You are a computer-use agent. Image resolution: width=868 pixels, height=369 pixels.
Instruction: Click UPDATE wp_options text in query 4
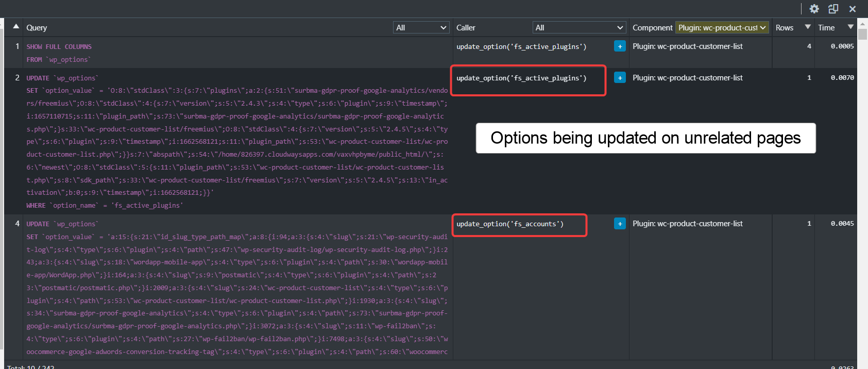pyautogui.click(x=62, y=224)
